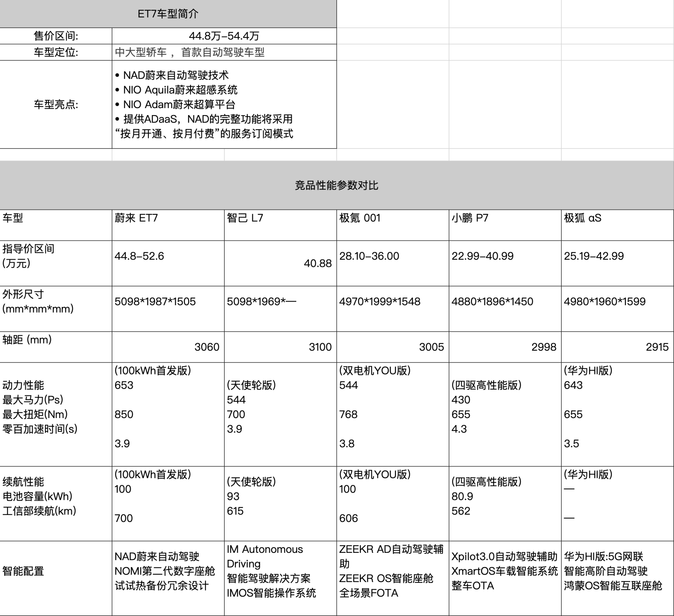Click the '车型定位:' label cell

[x=56, y=52]
